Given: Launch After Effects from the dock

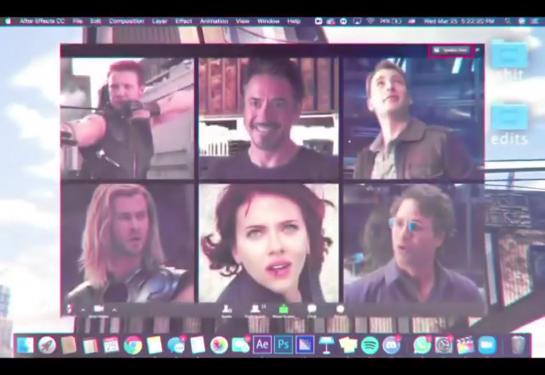Looking at the screenshot, I should (x=262, y=345).
